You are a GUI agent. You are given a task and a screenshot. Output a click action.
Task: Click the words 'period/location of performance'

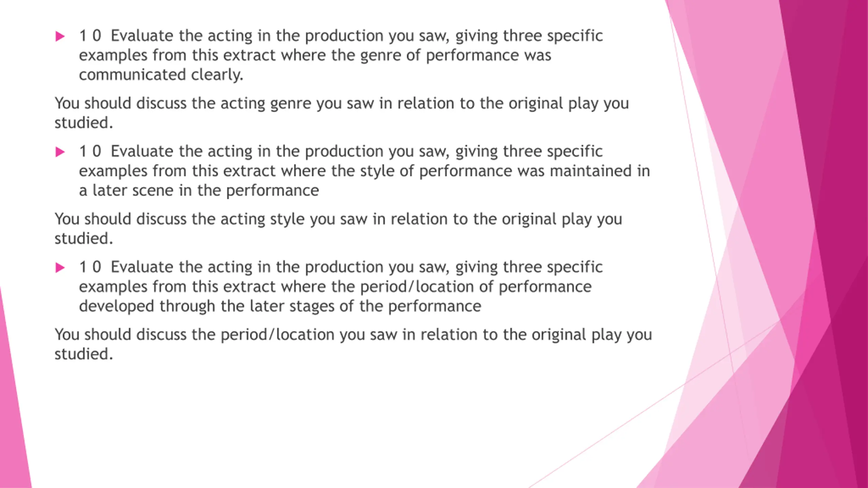pos(476,287)
